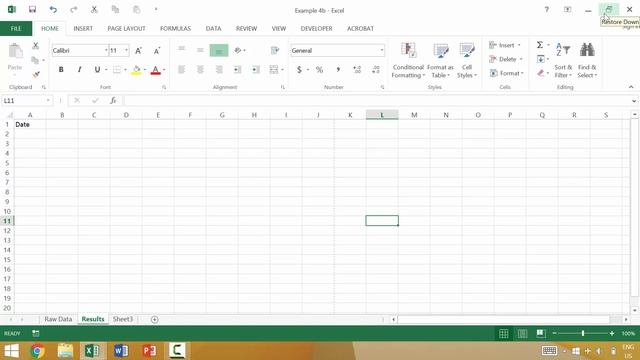Viewport: 640px width, 360px height.
Task: Apply Percent Style format
Action: pyautogui.click(x=319, y=70)
